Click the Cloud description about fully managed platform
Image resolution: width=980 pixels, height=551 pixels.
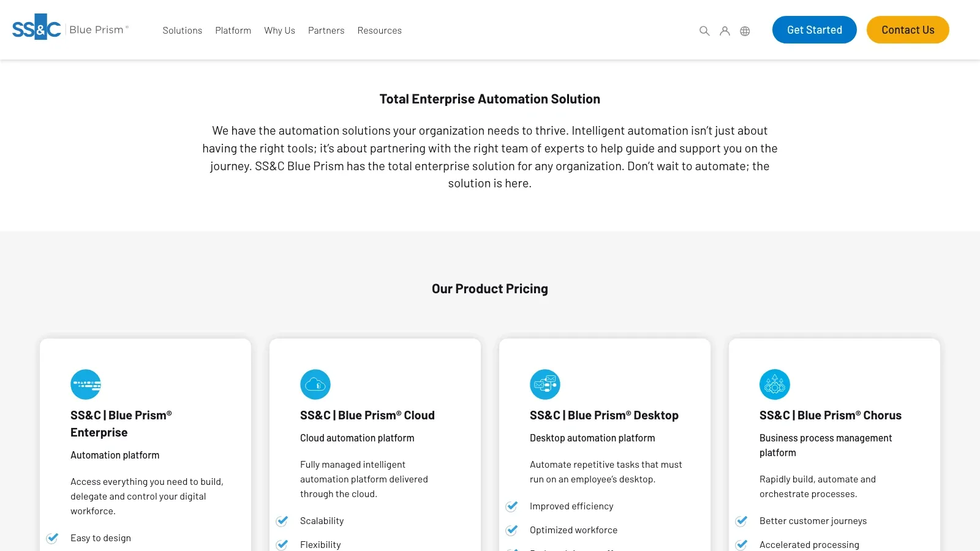click(x=364, y=479)
